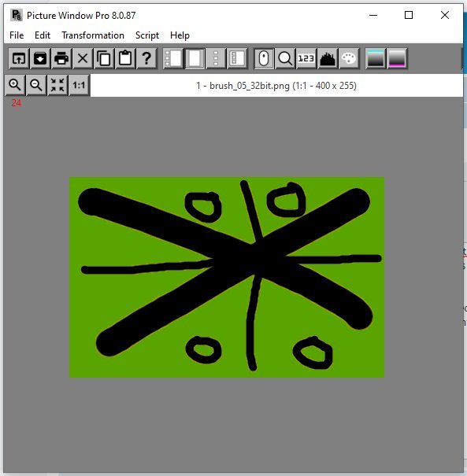The height and width of the screenshot is (476, 467).
Task: Zoom in with the plus magnifier button
Action: 15,85
